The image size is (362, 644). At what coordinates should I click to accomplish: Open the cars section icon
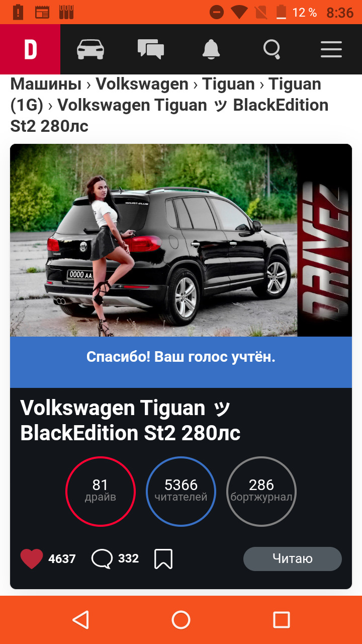(x=90, y=49)
